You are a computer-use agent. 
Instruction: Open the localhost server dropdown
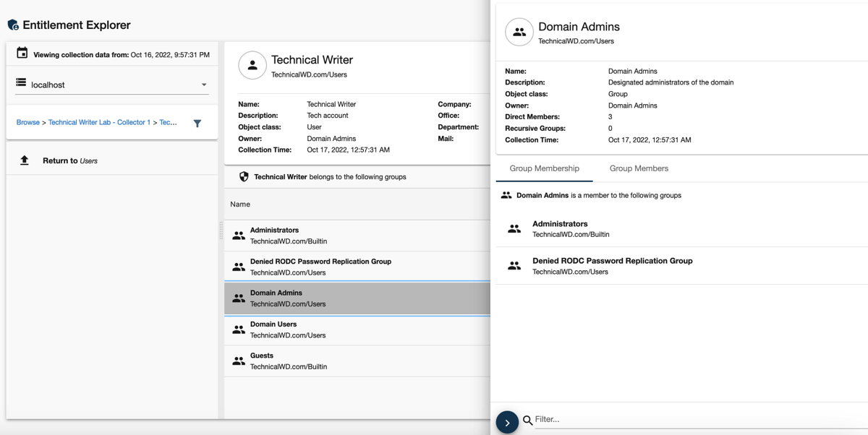112,85
